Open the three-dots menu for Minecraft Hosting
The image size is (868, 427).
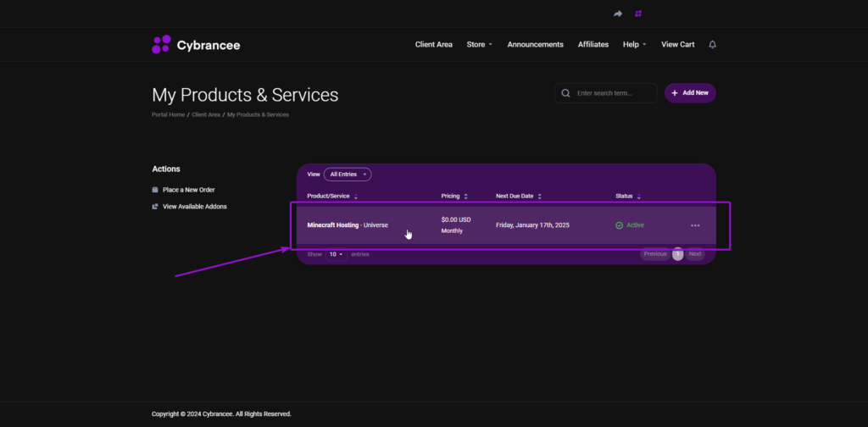(x=695, y=225)
